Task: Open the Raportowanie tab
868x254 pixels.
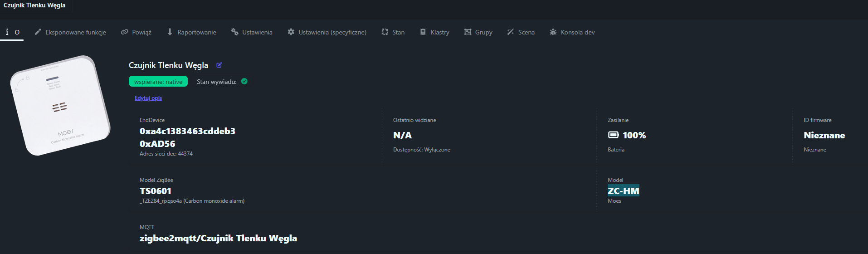Action: click(x=191, y=32)
